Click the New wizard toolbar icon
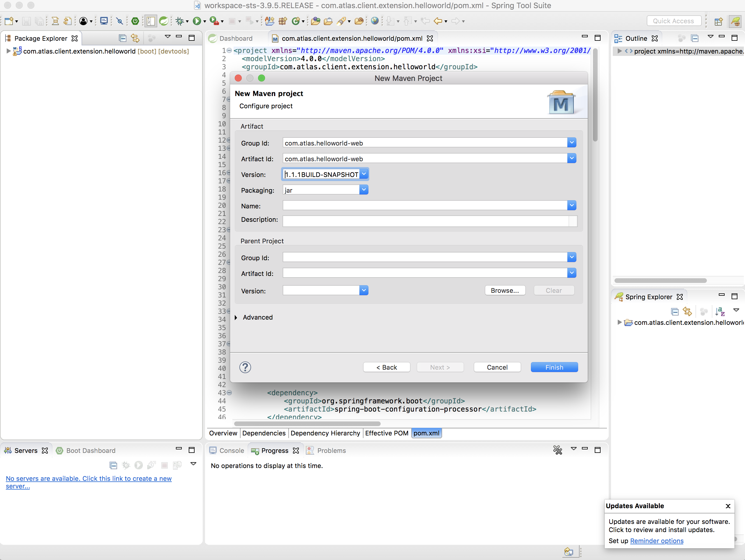745x560 pixels. 9,21
